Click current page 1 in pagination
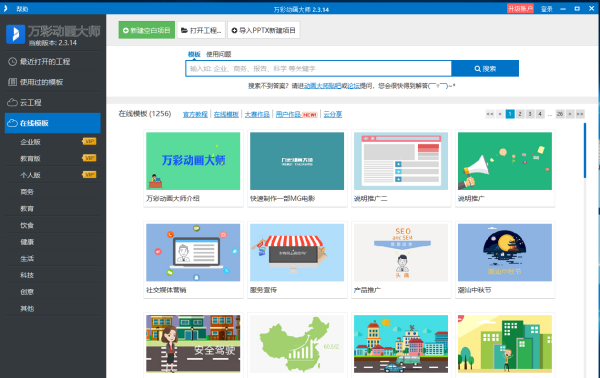 pos(510,114)
